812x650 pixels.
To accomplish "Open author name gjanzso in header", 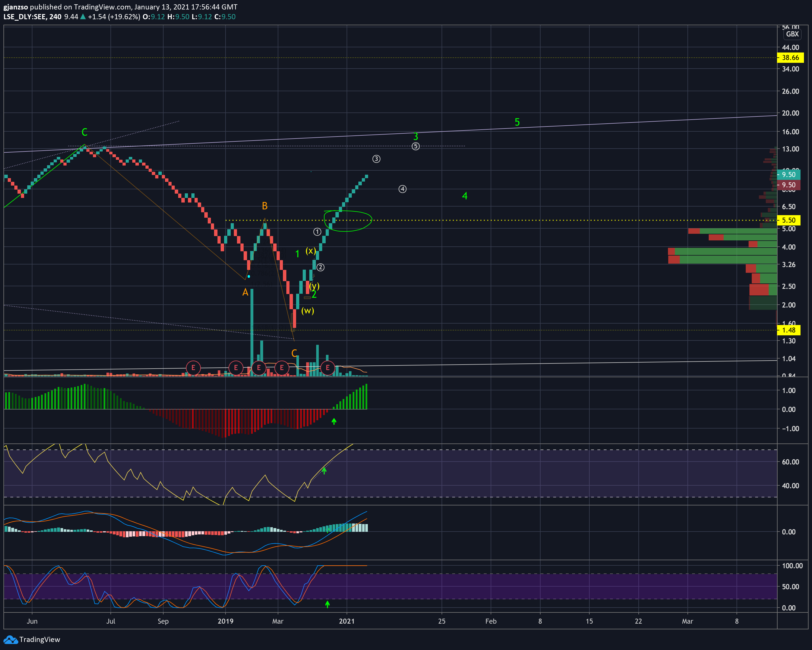I will tap(15, 7).
